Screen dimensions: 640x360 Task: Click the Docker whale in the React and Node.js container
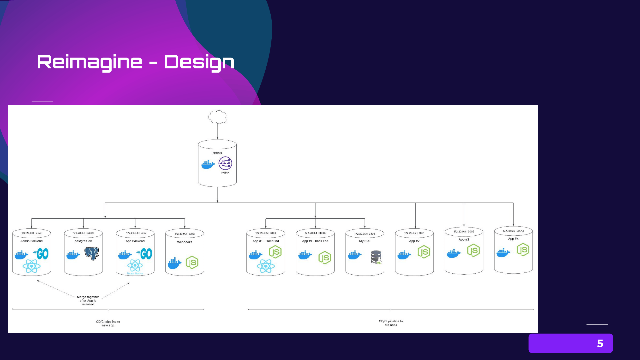tap(256, 255)
